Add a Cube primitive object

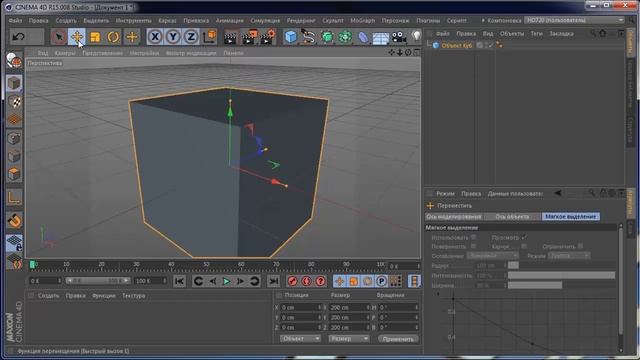(x=291, y=37)
